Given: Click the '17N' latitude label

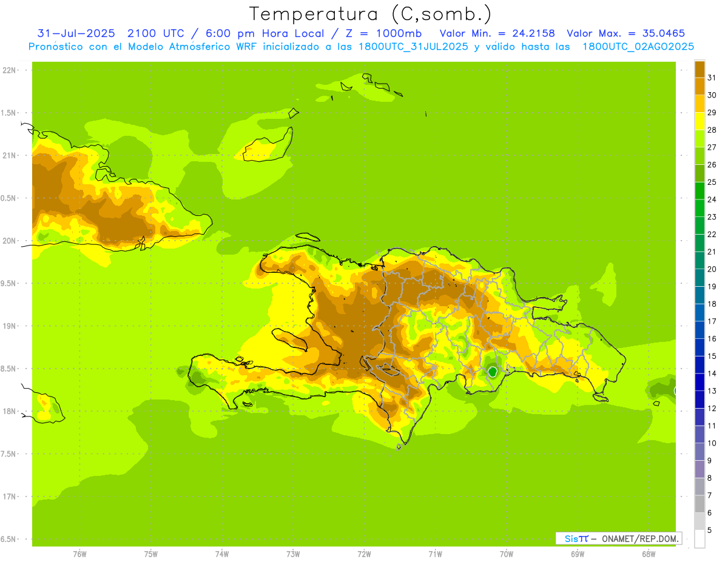Looking at the screenshot, I should (x=10, y=497).
